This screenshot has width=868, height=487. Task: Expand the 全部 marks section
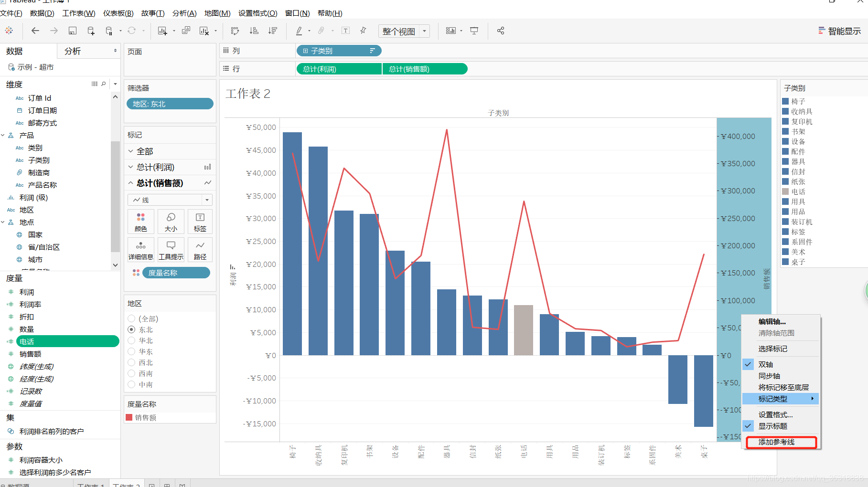click(131, 151)
